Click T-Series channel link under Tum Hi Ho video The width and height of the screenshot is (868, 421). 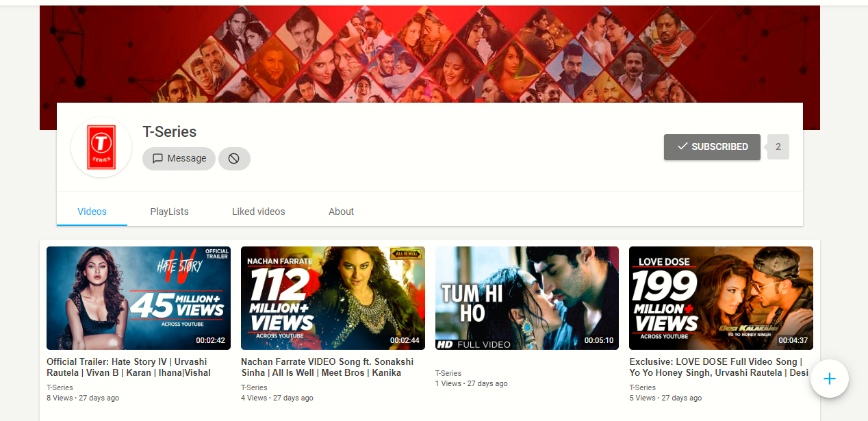[448, 373]
